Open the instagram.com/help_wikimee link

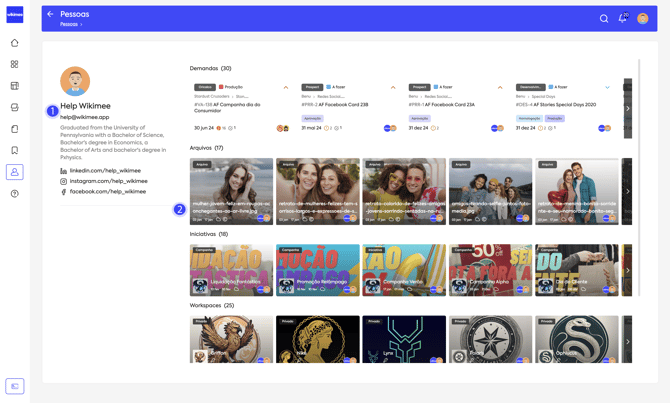click(108, 181)
